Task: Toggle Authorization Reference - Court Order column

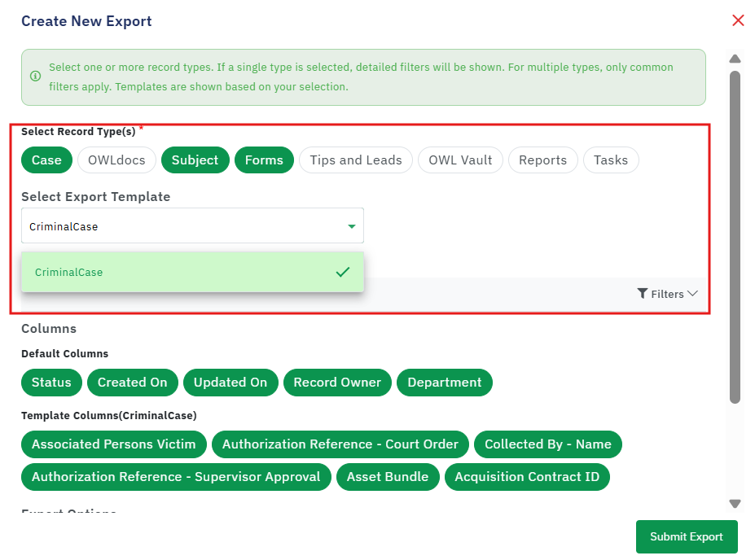Action: coord(340,444)
